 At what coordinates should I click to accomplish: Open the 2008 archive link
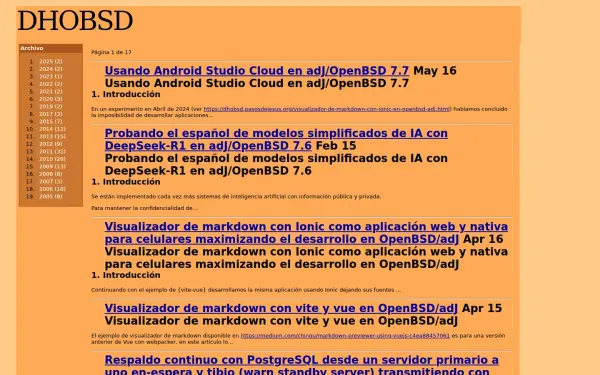pyautogui.click(x=51, y=174)
